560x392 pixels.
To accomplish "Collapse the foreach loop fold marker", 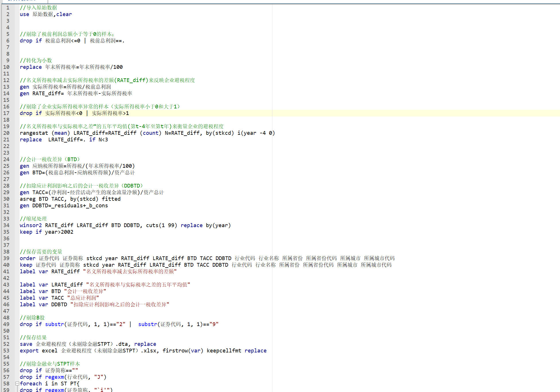I will click(17, 383).
